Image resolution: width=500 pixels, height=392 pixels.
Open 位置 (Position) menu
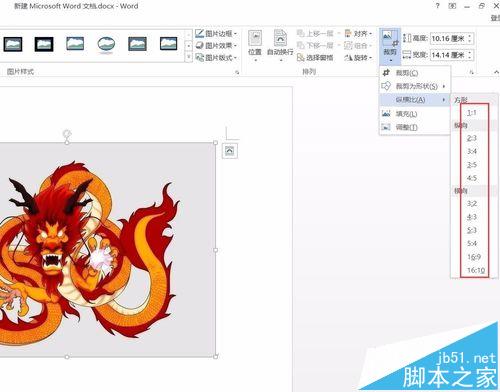[x=255, y=46]
